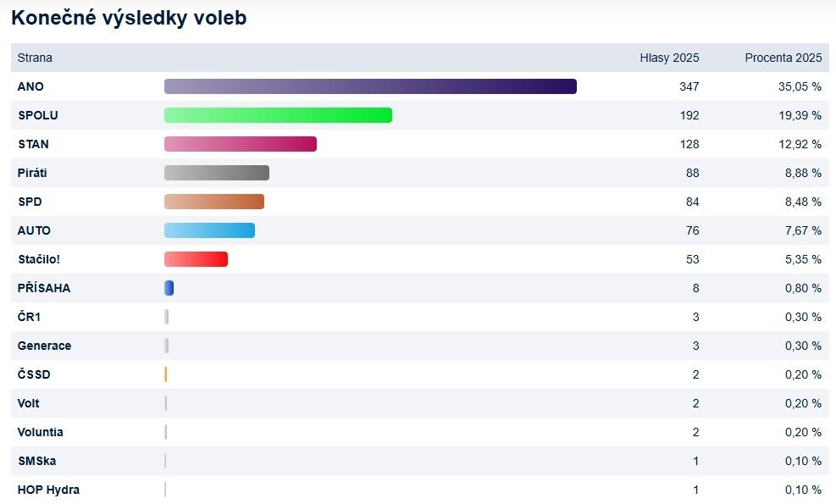Select the green SPOLU result bar
The image size is (836, 504).
(278, 115)
